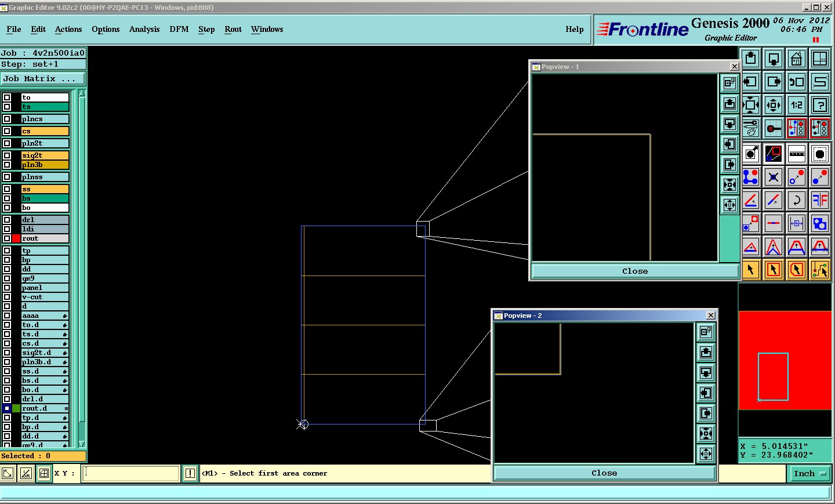Open the File menu

pyautogui.click(x=14, y=29)
